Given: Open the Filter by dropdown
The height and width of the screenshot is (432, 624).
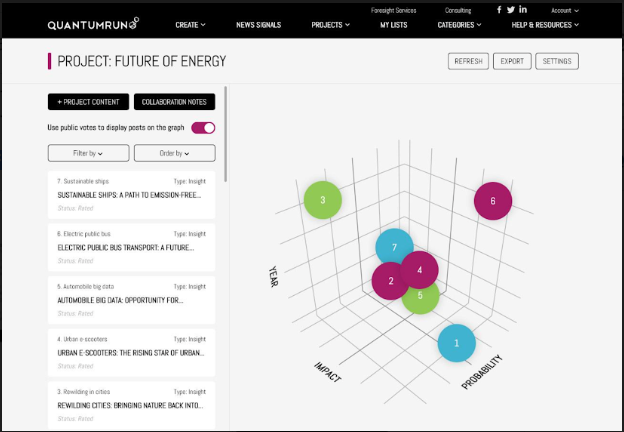Looking at the screenshot, I should pyautogui.click(x=88, y=153).
